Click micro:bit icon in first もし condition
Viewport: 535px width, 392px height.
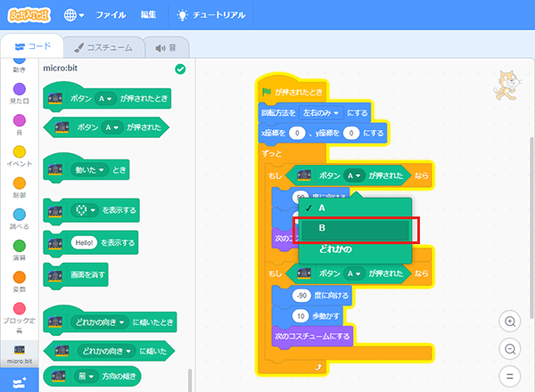tap(304, 176)
